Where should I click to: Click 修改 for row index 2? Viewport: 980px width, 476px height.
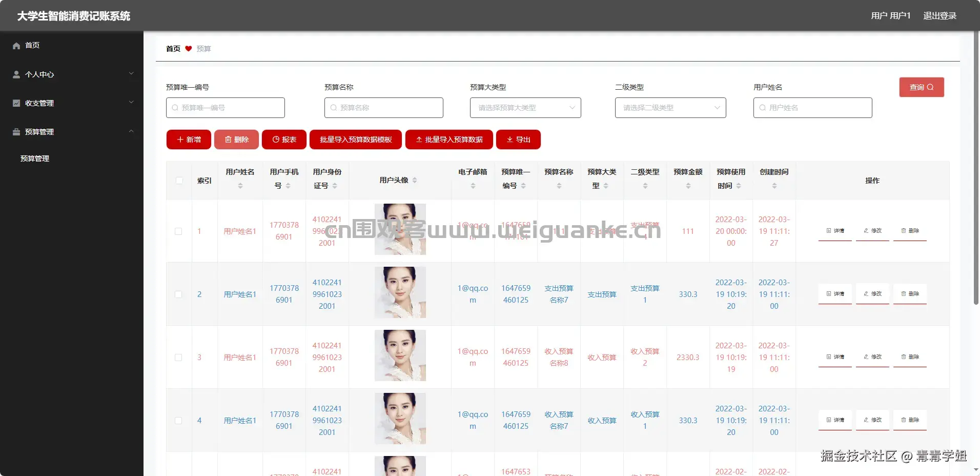click(x=872, y=294)
